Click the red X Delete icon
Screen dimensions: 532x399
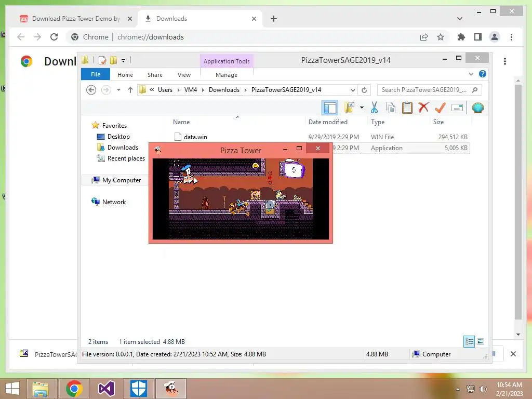point(423,108)
